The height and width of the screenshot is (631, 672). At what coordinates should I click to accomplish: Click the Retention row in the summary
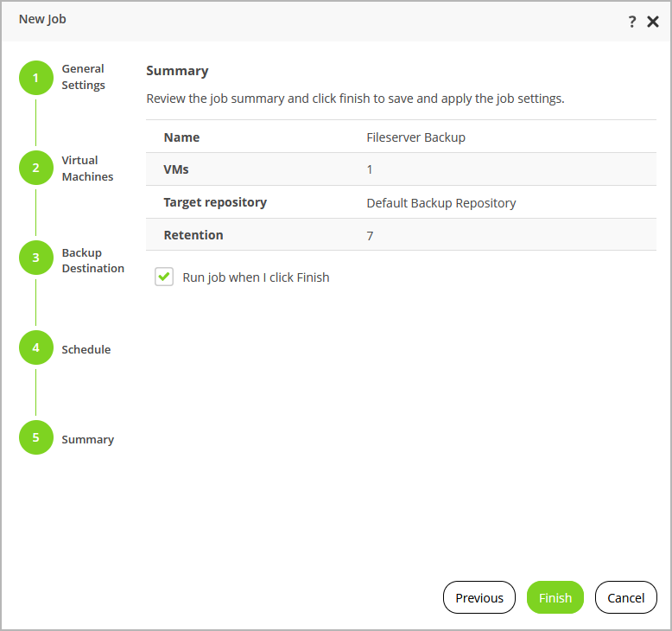(401, 235)
